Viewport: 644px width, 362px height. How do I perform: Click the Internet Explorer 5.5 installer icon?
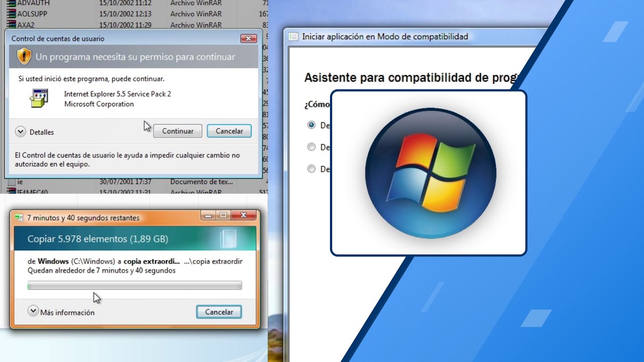(39, 98)
